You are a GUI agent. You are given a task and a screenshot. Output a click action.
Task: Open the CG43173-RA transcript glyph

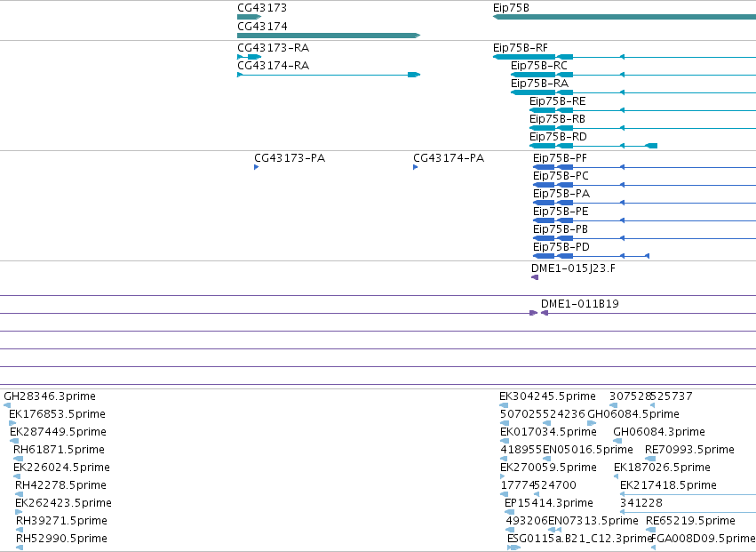click(x=250, y=57)
